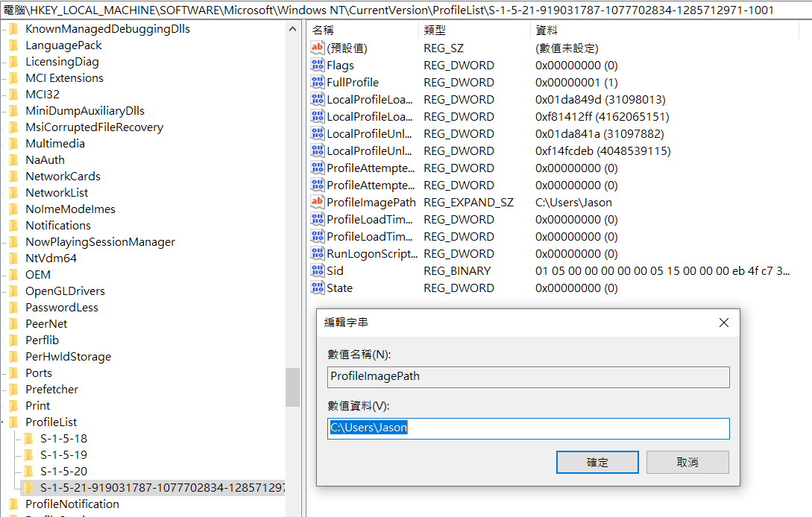This screenshot has width=812, height=517.
Task: Confirm with the 確定 button
Action: click(x=597, y=463)
